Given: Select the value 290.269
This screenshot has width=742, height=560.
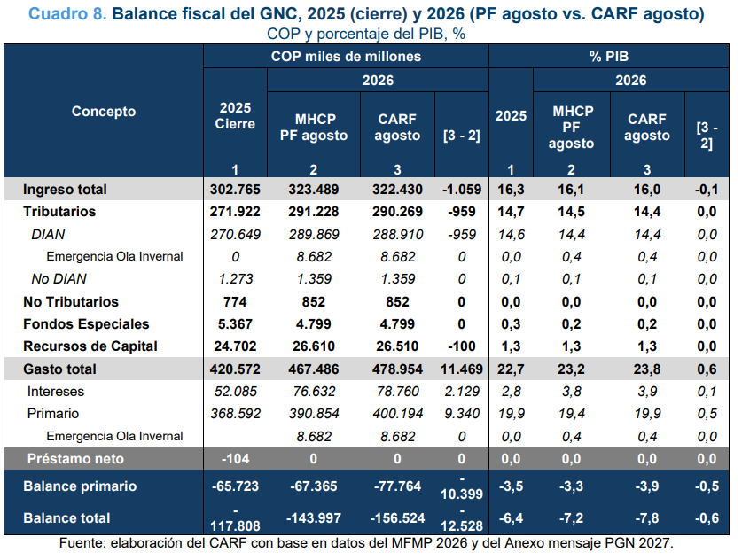Looking at the screenshot, I should click(x=397, y=212).
